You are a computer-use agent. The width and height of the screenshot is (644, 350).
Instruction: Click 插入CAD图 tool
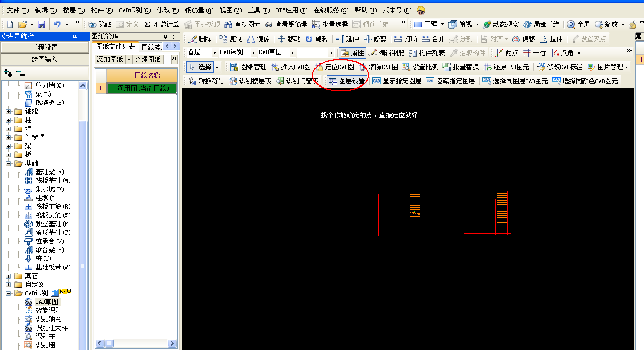[x=291, y=67]
